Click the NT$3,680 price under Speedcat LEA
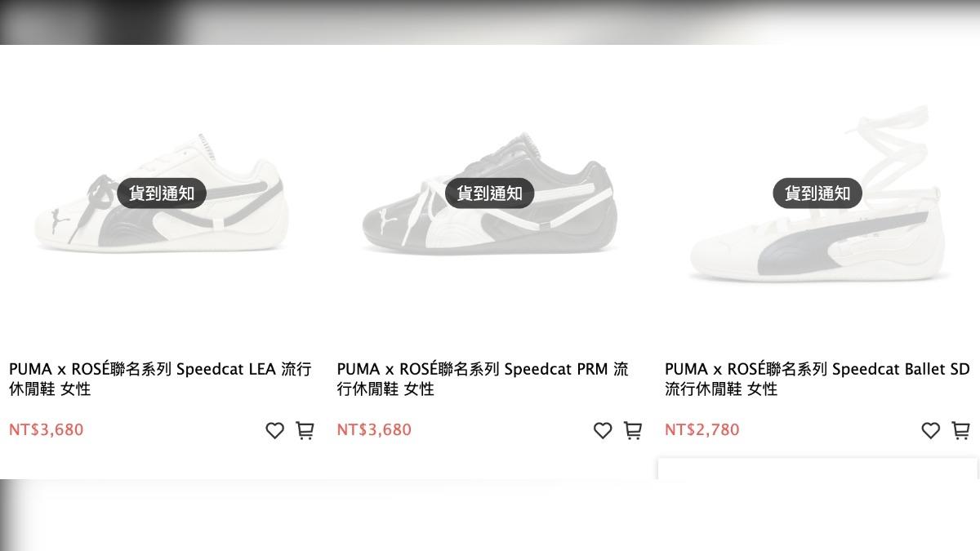980x551 pixels. [46, 429]
